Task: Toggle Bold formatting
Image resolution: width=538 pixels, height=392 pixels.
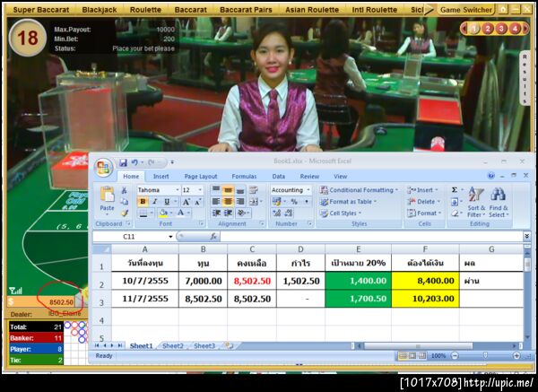Action: 143,202
